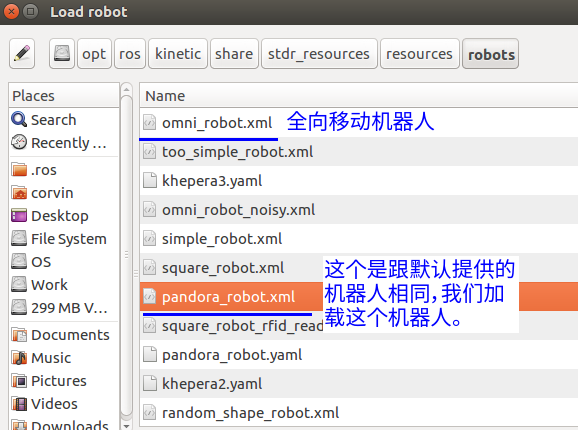Select omni_robot.xml file
Image resolution: width=578 pixels, height=430 pixels.
(359, 123)
